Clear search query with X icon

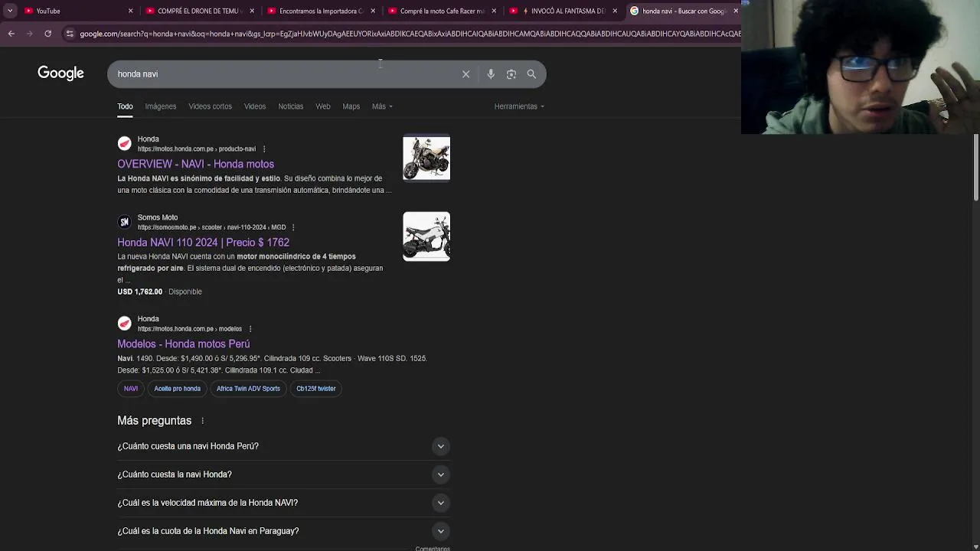(x=465, y=74)
